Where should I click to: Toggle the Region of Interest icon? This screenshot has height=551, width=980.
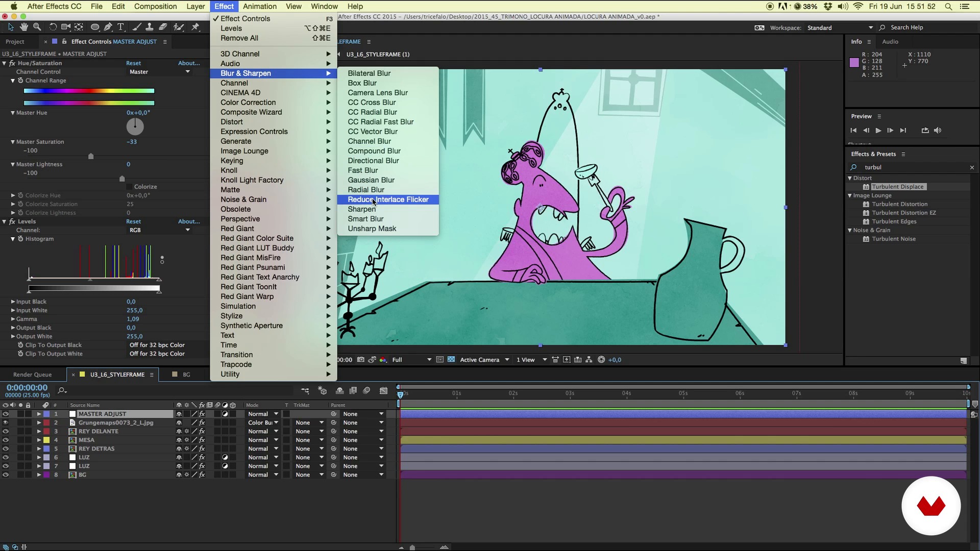pos(440,360)
